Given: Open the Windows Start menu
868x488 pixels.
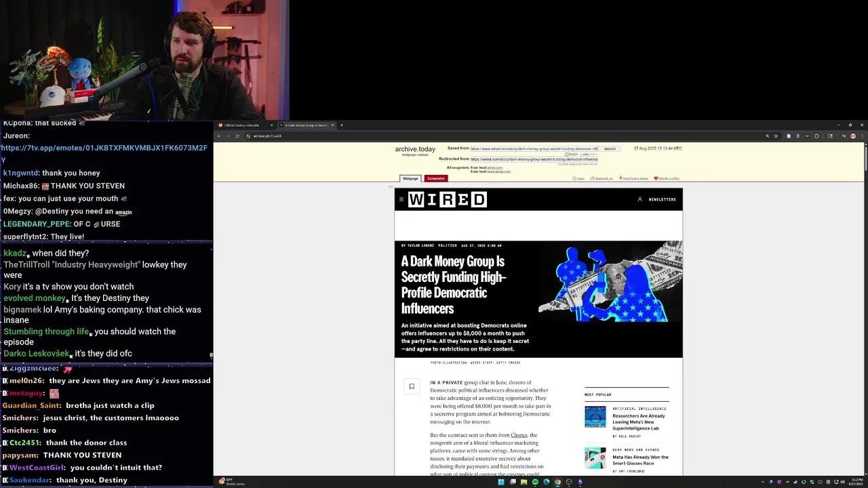Looking at the screenshot, I should coord(501,482).
